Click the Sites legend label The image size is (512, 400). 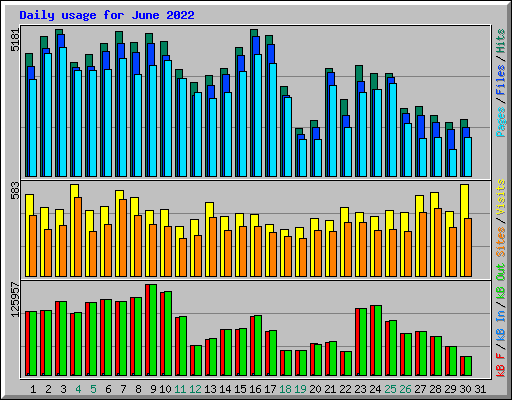pos(501,242)
